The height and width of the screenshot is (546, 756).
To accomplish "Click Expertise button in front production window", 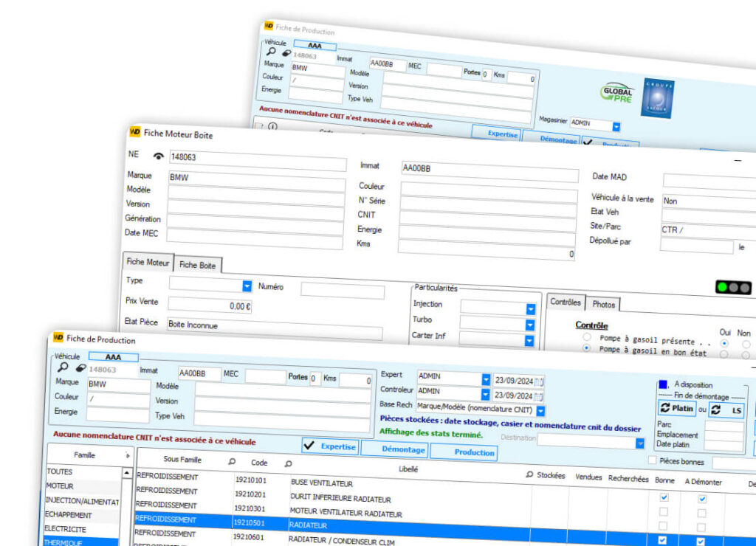I will click(x=331, y=446).
